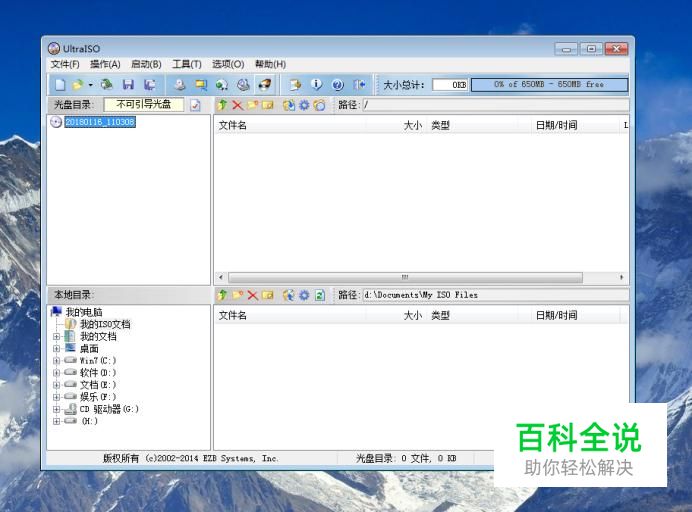Click red X delete in local directory toolbar
Screen dimensions: 692x512
[x=252, y=295]
